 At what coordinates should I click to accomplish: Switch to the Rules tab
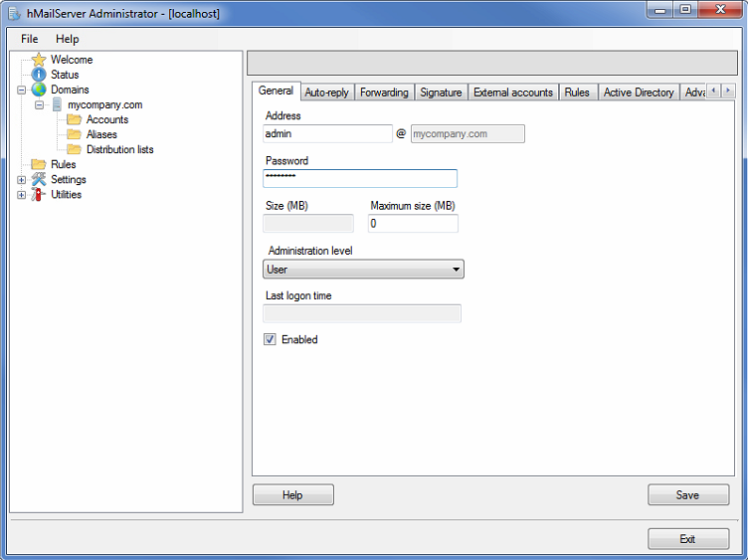point(577,93)
